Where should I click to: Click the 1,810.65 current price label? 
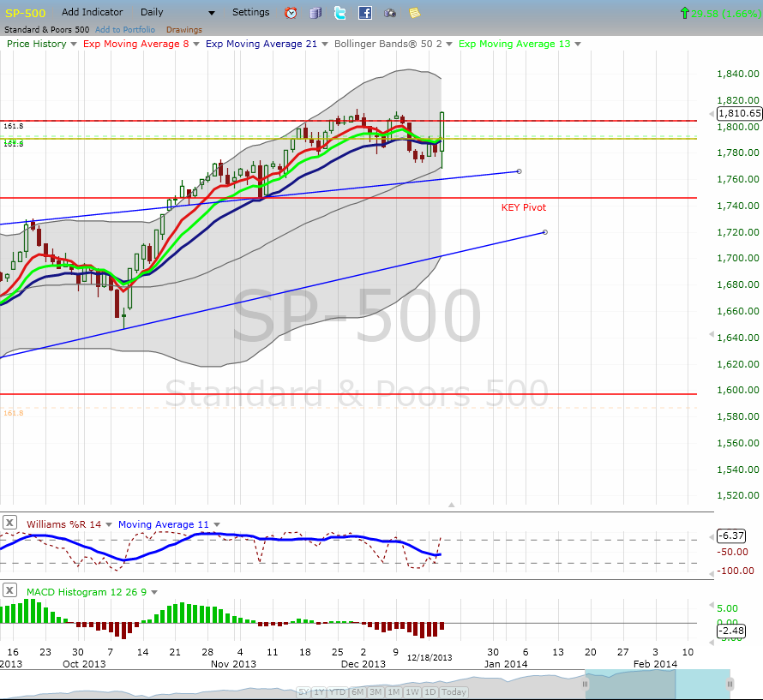coord(740,113)
